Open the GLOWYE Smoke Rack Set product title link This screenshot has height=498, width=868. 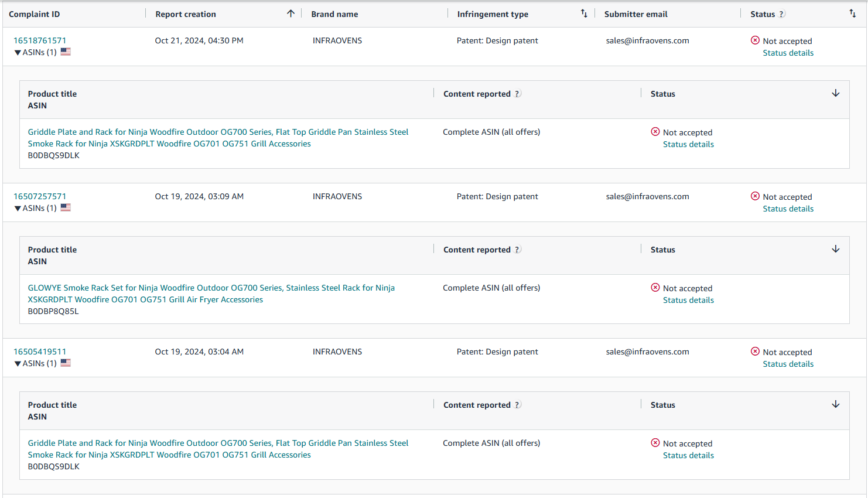tap(211, 294)
